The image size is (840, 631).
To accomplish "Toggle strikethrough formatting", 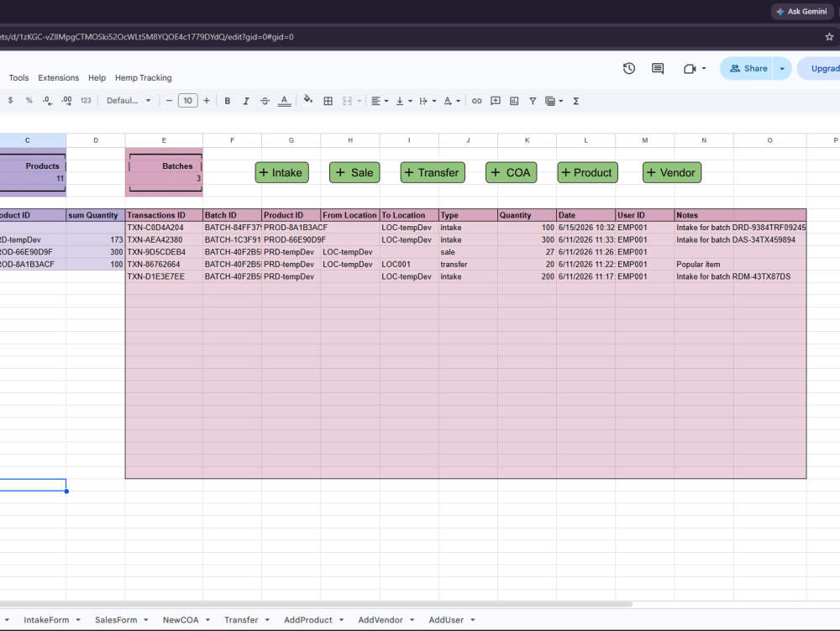I will [265, 101].
